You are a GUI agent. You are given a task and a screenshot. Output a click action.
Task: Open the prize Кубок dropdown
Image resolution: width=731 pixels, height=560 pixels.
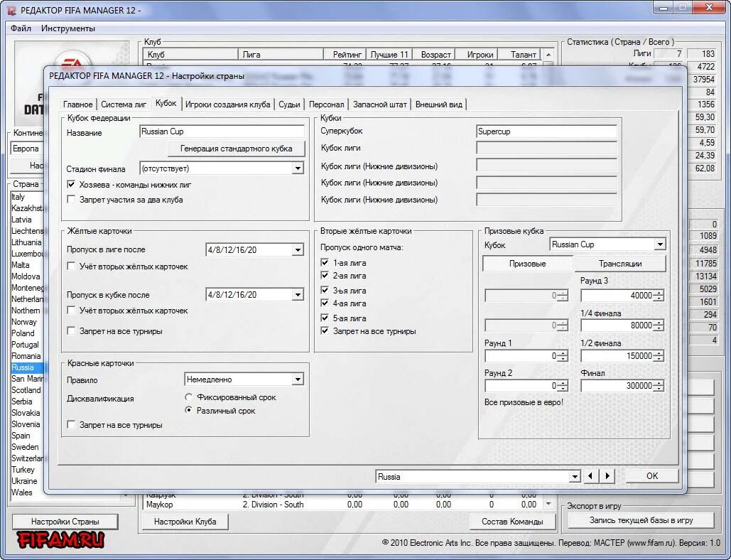point(660,244)
